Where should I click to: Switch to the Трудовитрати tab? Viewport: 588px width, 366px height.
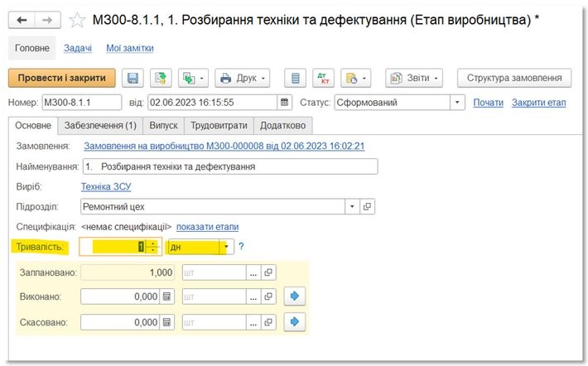[x=219, y=126]
